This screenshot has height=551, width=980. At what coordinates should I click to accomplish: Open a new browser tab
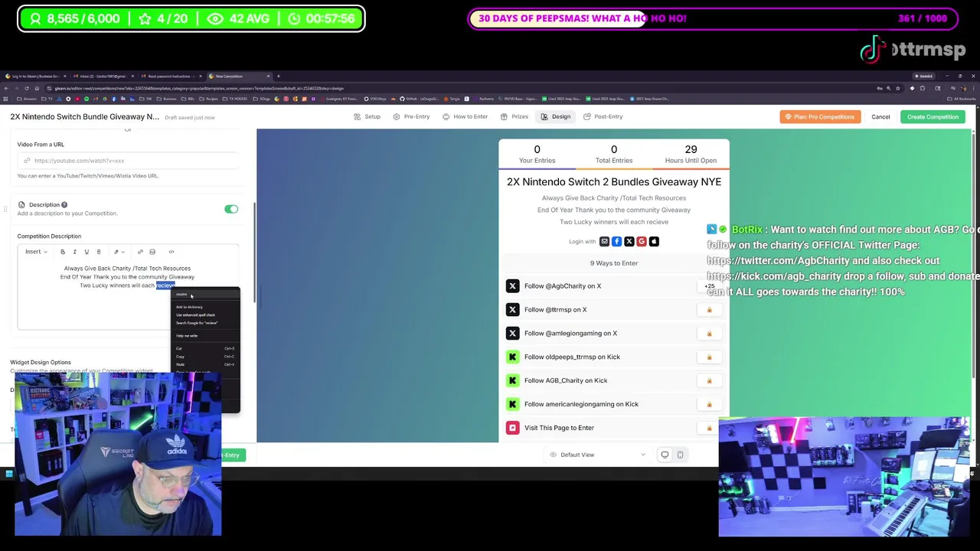point(278,76)
